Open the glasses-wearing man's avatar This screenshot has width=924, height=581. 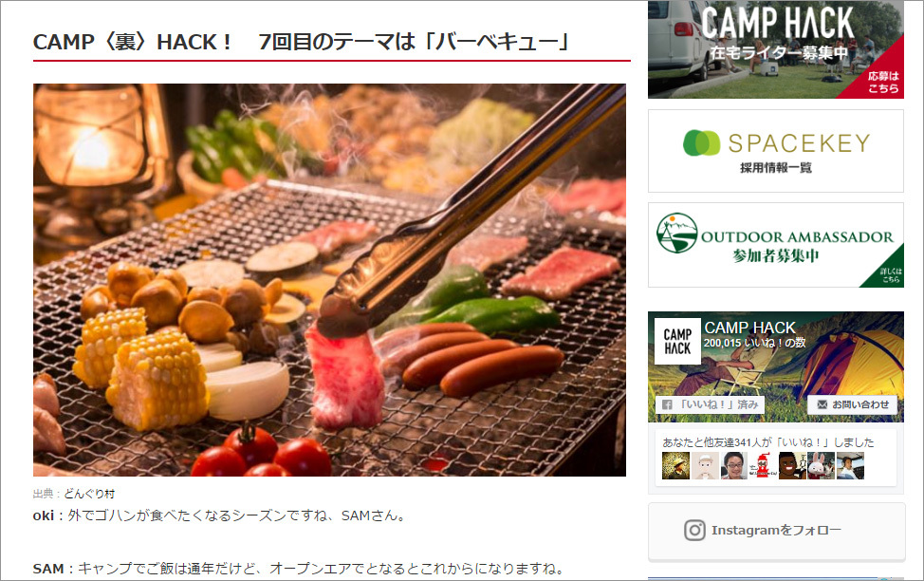733,465
